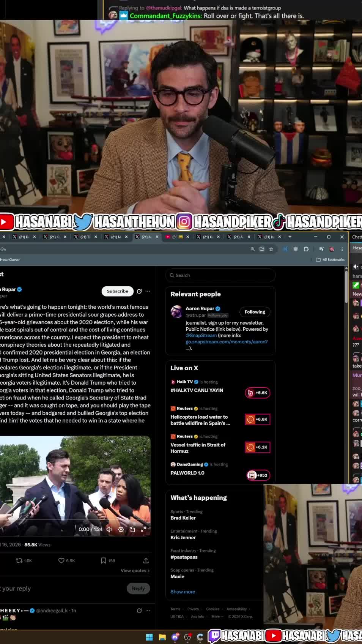
Task: Open the PALWORLD 1.0 live stream
Action: (x=187, y=473)
